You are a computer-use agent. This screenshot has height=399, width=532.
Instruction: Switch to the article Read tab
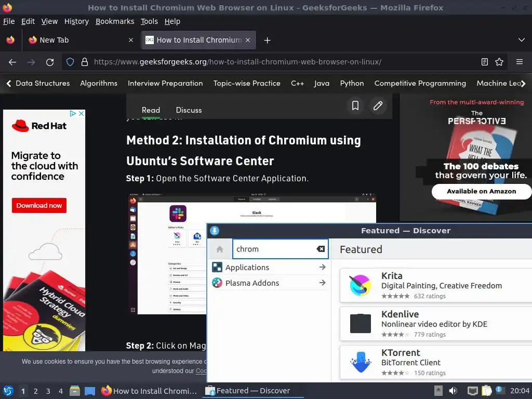point(151,110)
